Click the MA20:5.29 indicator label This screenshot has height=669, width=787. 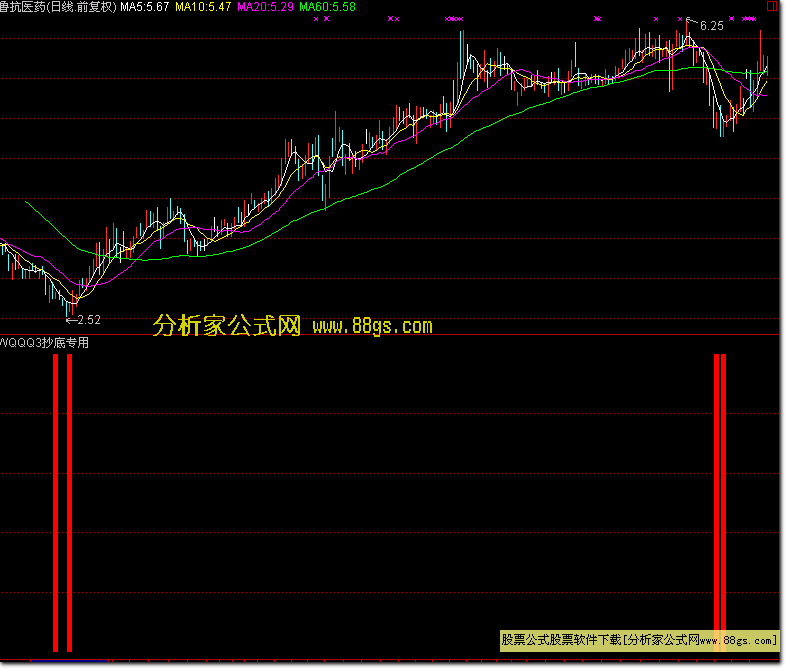(265, 7)
